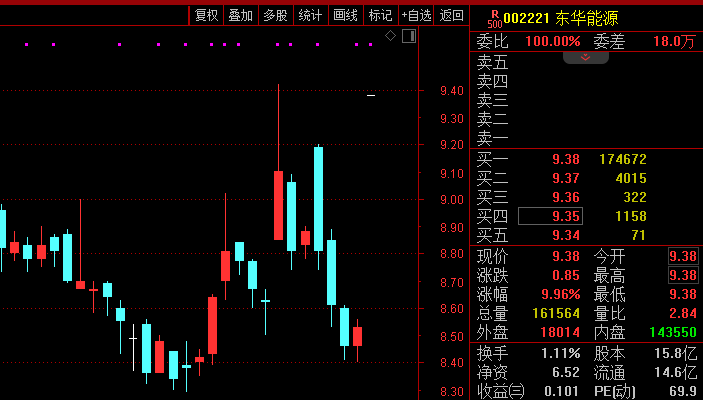
Task: Open the 多股 multi-stock view
Action: (x=275, y=16)
